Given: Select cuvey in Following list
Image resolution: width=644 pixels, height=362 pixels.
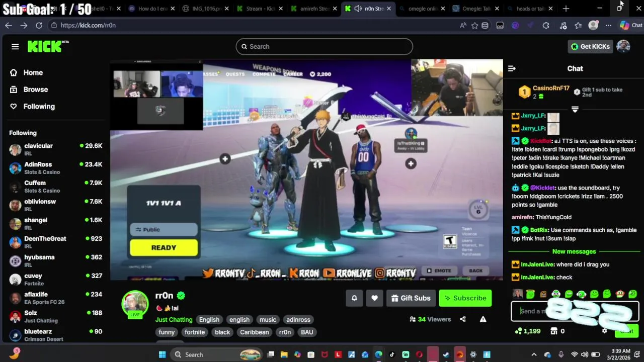Looking at the screenshot, I should pyautogui.click(x=55, y=280).
